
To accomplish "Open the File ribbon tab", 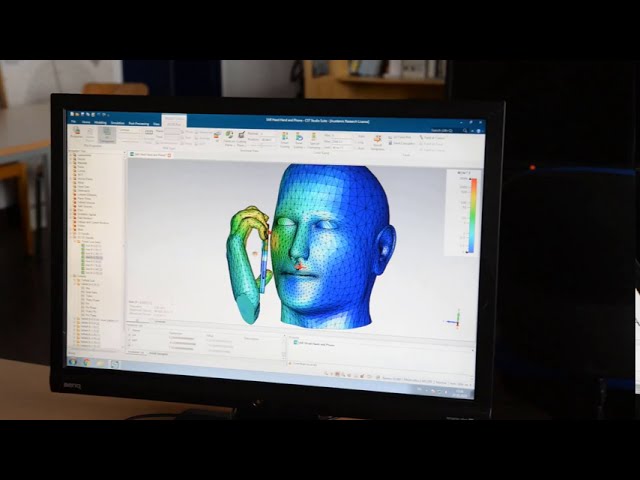I will (x=73, y=121).
